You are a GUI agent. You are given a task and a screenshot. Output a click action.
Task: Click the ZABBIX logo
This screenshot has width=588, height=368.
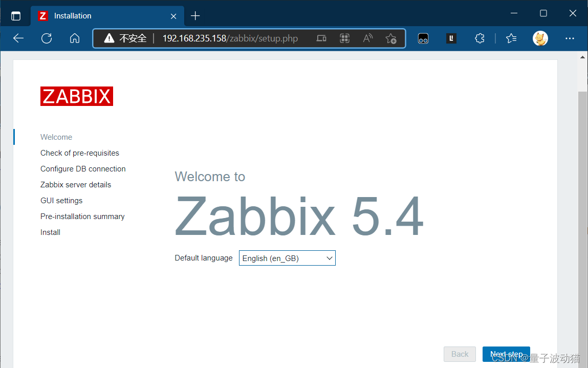coord(76,96)
